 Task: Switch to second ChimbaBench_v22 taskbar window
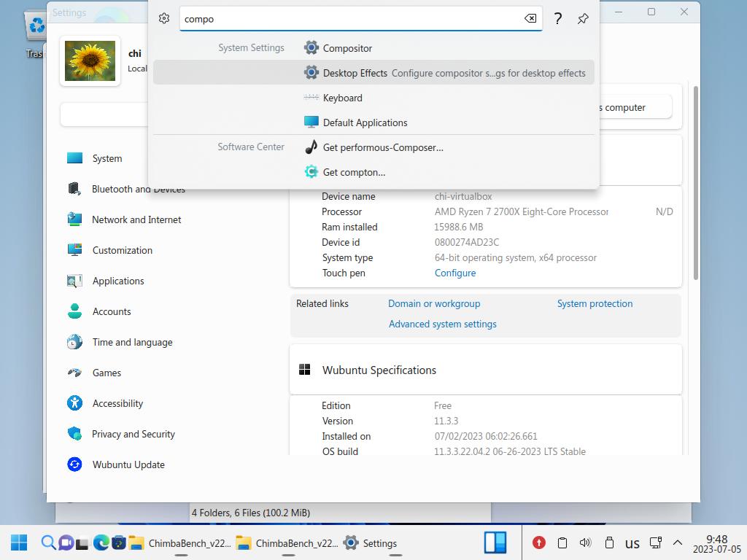287,542
